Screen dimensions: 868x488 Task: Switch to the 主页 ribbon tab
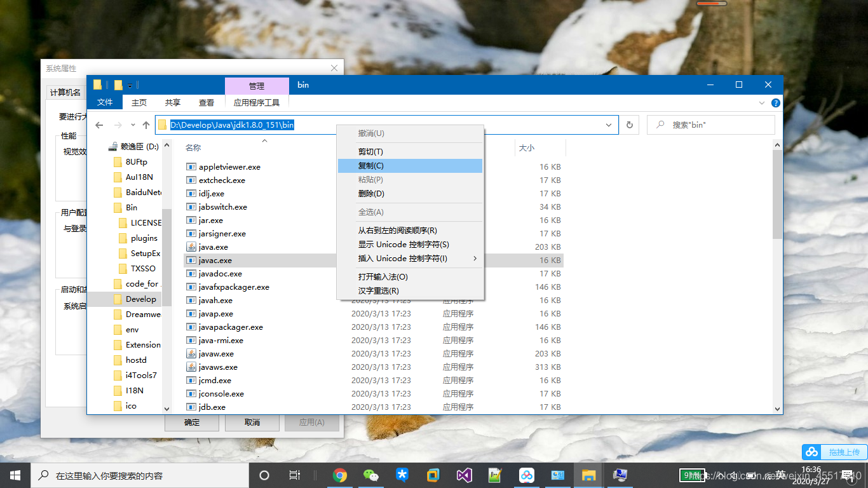(x=139, y=102)
